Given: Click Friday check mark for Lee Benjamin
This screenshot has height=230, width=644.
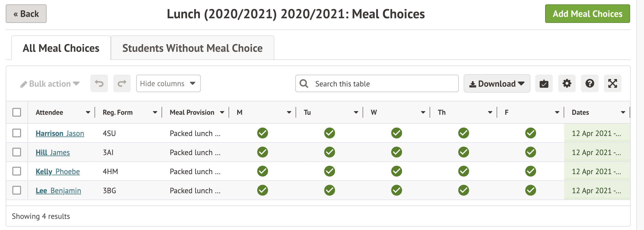Looking at the screenshot, I should [530, 190].
